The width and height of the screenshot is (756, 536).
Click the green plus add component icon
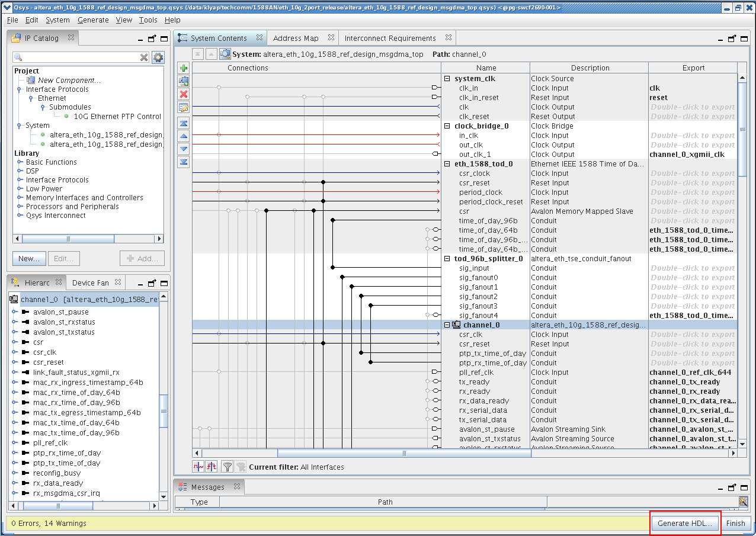(184, 68)
